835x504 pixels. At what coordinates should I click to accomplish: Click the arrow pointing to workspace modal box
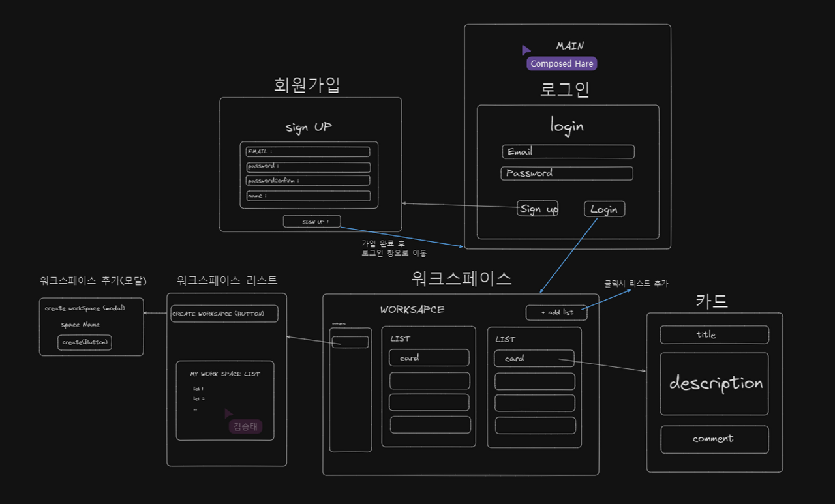pos(157,312)
